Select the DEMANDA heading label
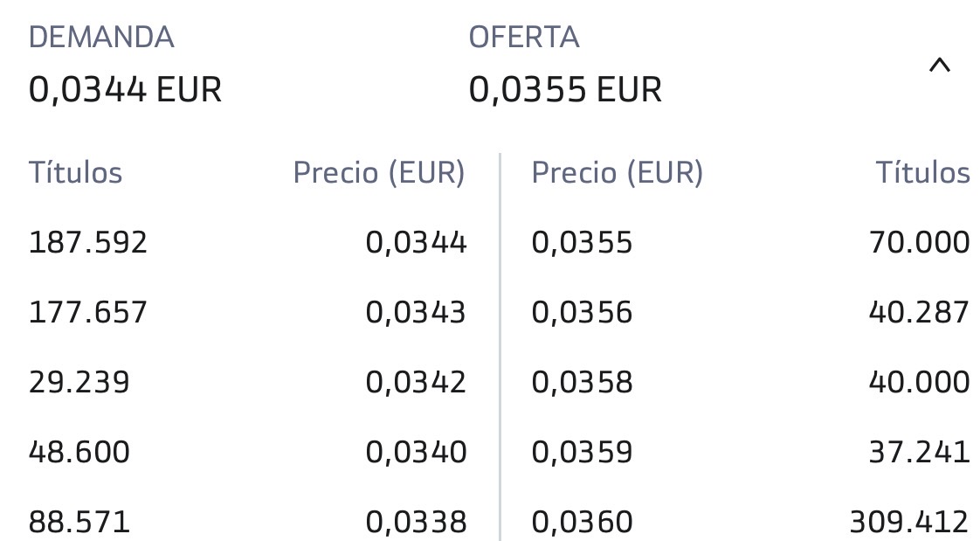The image size is (980, 541). [x=101, y=37]
